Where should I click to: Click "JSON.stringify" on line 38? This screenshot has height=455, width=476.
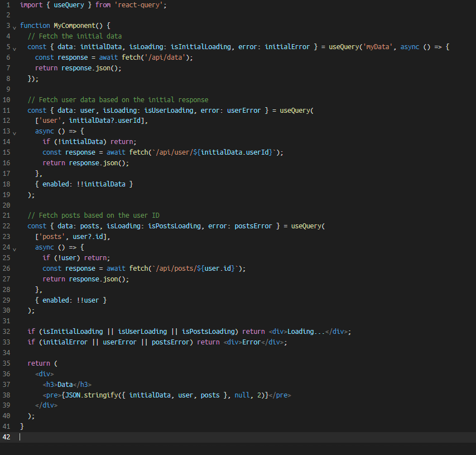[x=92, y=395]
